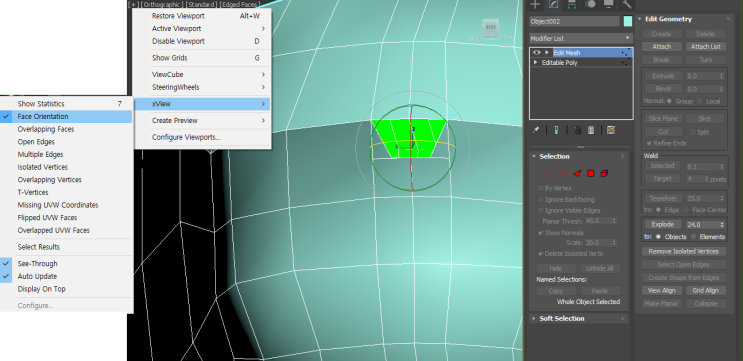Image resolution: width=743 pixels, height=361 pixels.
Task: Click the View Align button
Action: [661, 290]
